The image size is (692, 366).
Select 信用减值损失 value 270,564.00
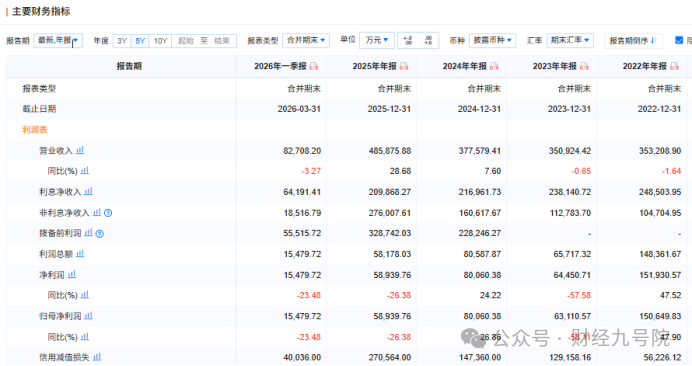pos(390,357)
